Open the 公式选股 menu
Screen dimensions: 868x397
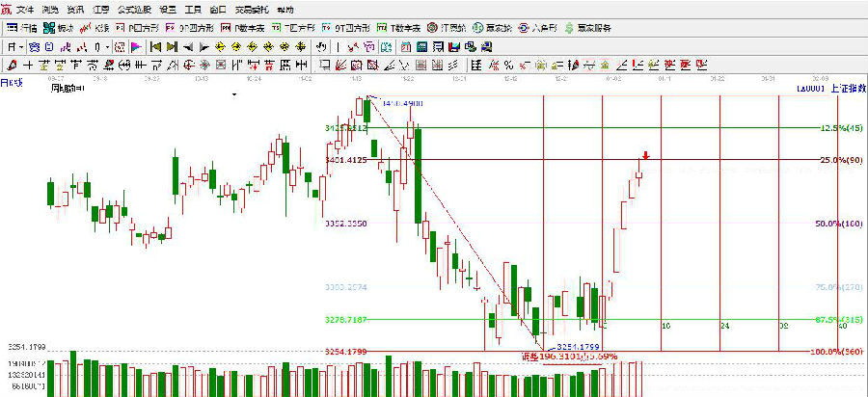(135, 8)
